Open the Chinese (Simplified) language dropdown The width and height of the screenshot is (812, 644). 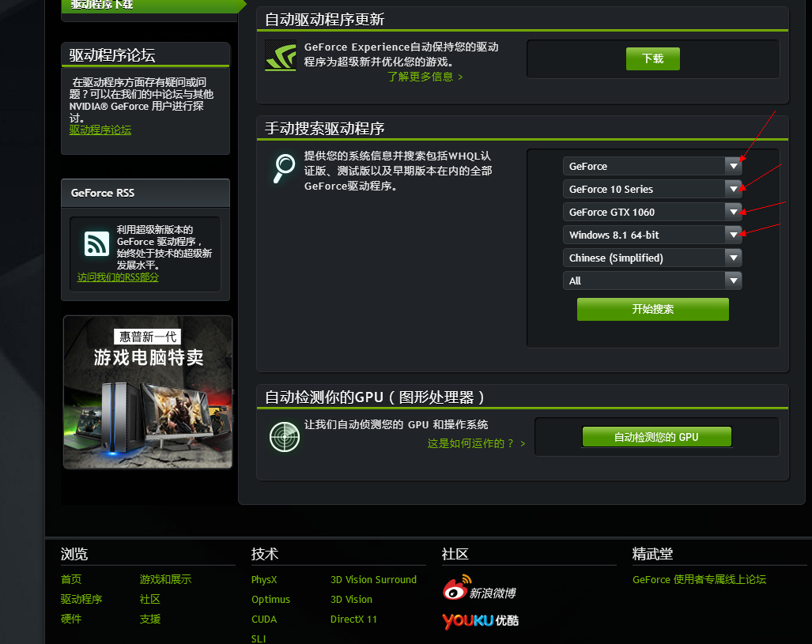coord(652,258)
